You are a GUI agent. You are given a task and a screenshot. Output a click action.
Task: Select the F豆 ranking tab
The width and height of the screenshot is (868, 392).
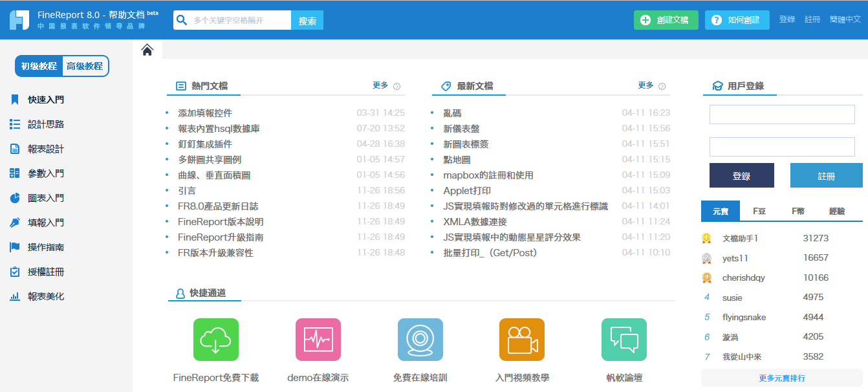(759, 211)
